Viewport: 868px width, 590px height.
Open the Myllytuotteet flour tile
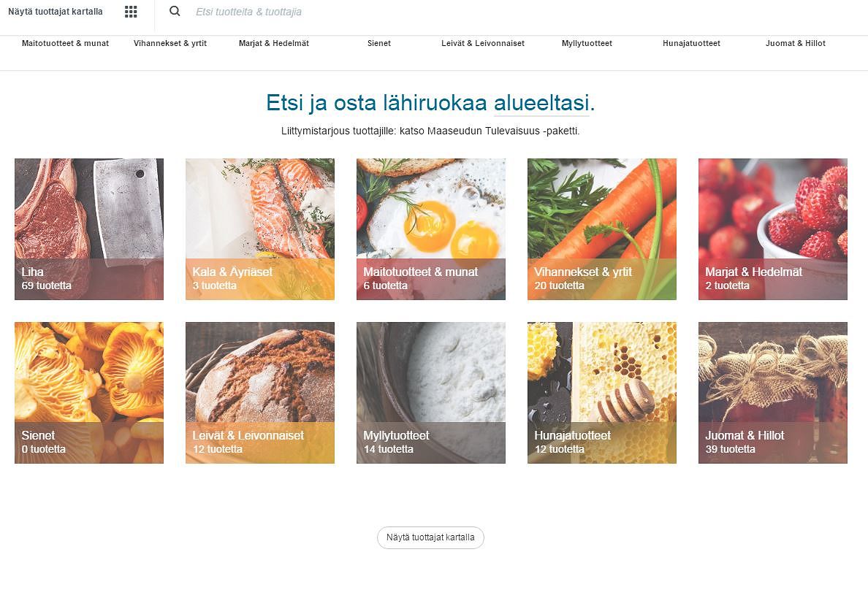coord(430,392)
